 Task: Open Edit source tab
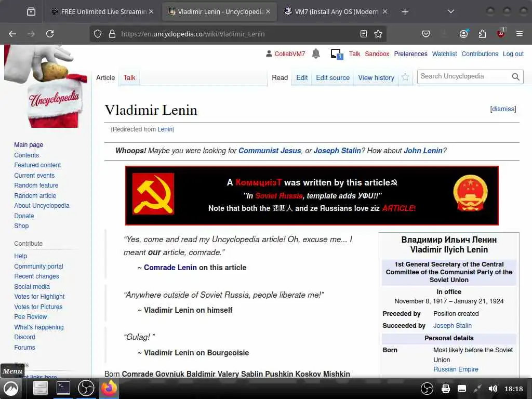(x=332, y=78)
